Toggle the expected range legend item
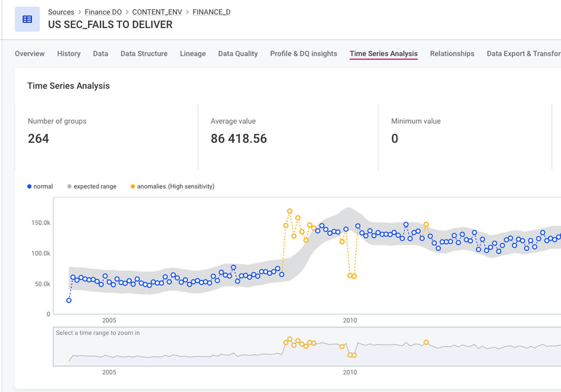 tap(92, 186)
